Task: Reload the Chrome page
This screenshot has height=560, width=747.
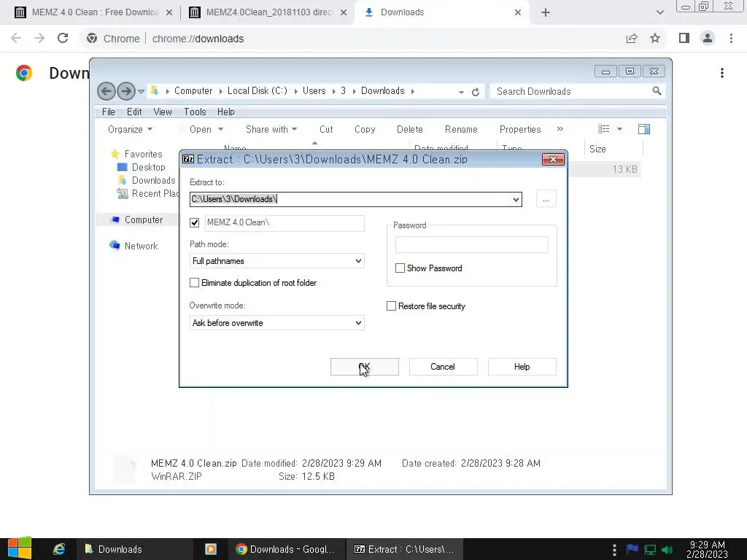Action: [63, 38]
